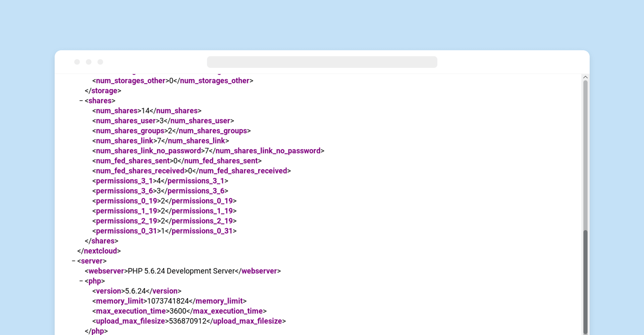This screenshot has width=644, height=335.
Task: Click the upload_max_filesize value 536870912
Action: pyautogui.click(x=187, y=321)
